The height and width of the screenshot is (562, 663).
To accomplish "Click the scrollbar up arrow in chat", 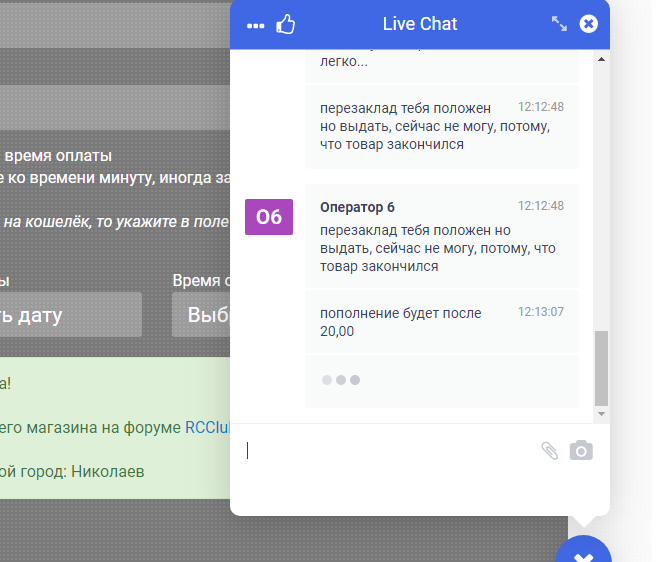I will (601, 60).
